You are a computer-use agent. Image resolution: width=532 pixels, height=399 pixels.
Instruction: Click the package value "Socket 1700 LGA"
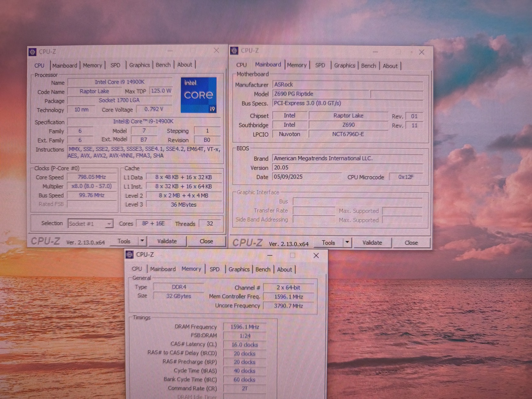pos(119,100)
